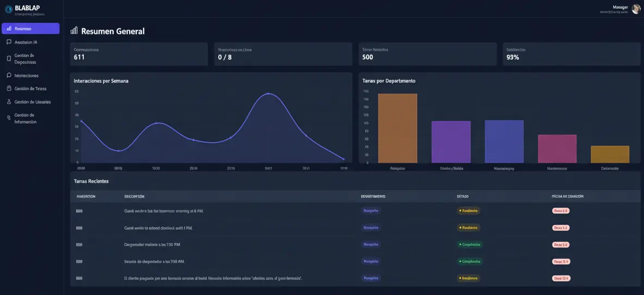Select the pink bar in the department chart
Image resolution: width=644 pixels, height=295 pixels.
click(558, 149)
